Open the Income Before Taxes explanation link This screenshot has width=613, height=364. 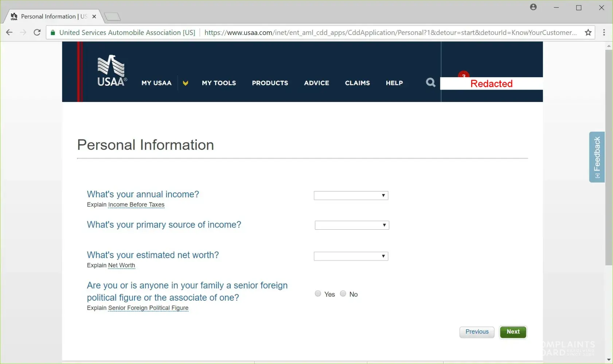[x=136, y=205]
